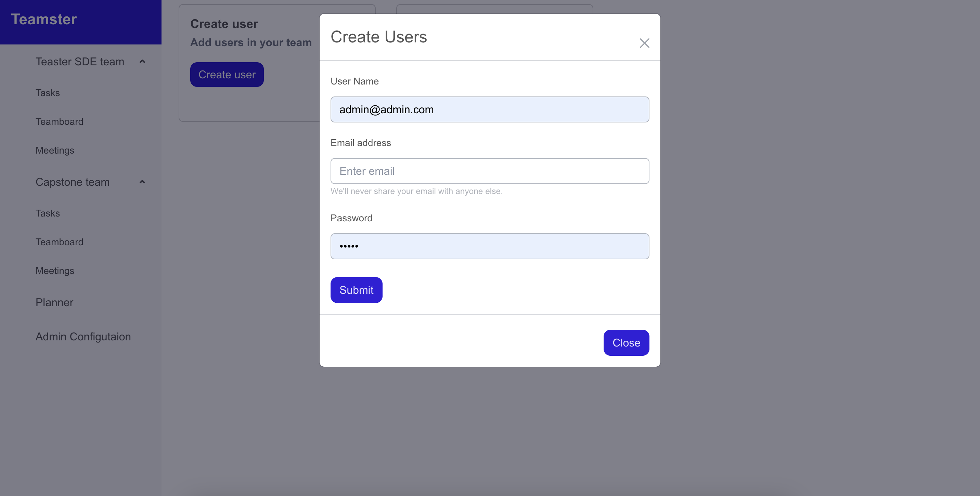
Task: Select the Capstone team label
Action: 72,182
